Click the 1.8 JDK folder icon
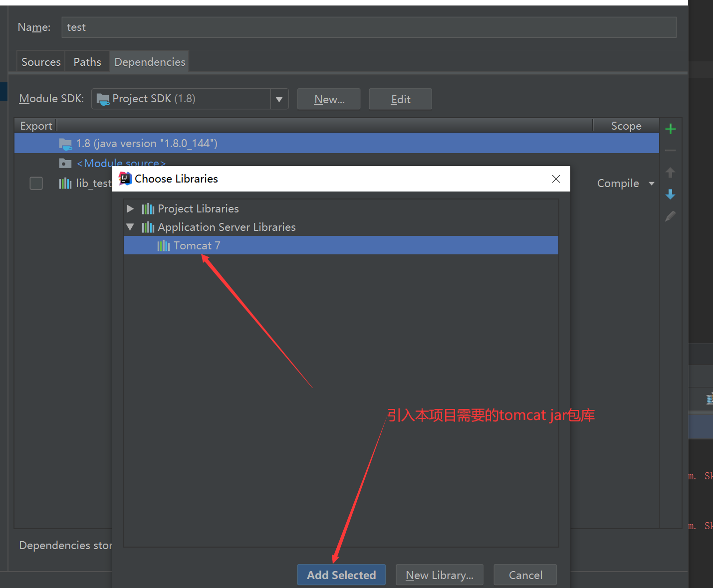This screenshot has height=588, width=713. [65, 144]
